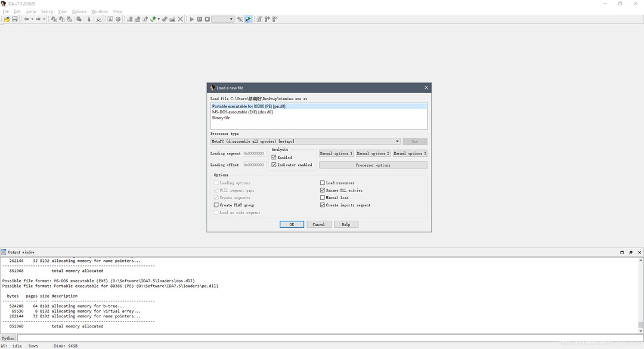Toggle the Indicator enabled checkbox

274,165
